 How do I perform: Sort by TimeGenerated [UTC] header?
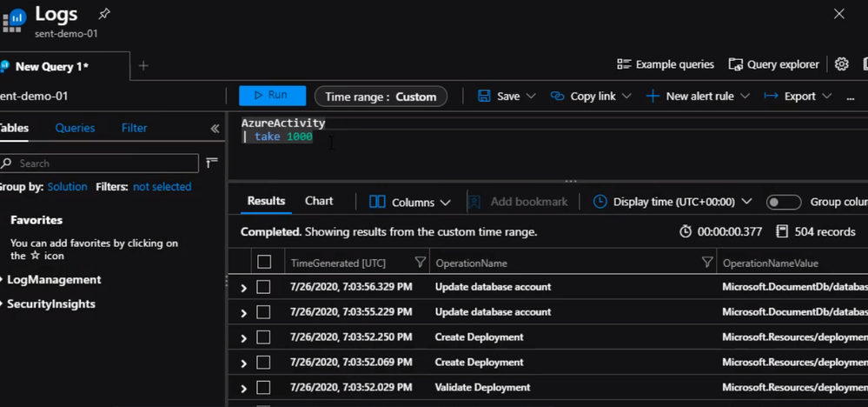338,263
